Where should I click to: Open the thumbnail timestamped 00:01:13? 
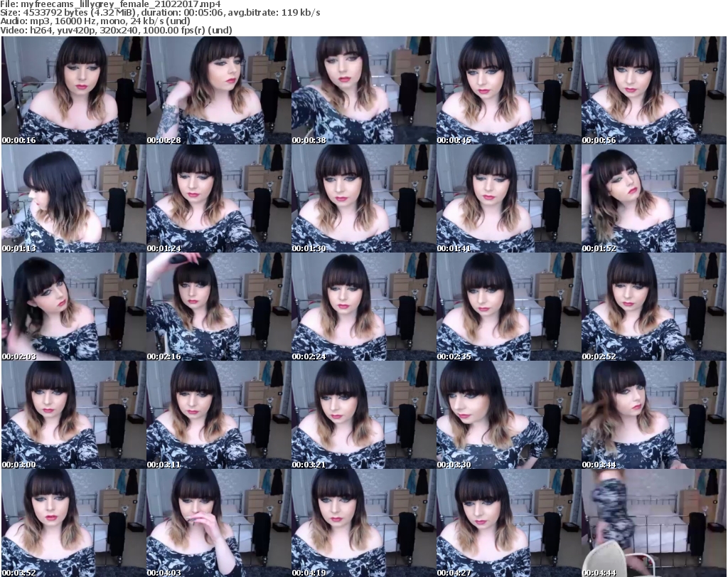(x=73, y=198)
